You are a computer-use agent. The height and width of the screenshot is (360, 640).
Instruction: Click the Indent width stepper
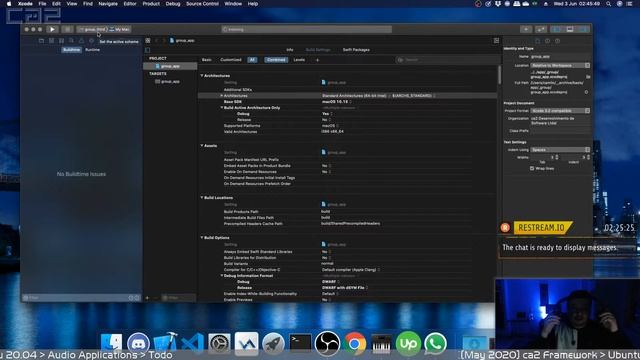588,157
